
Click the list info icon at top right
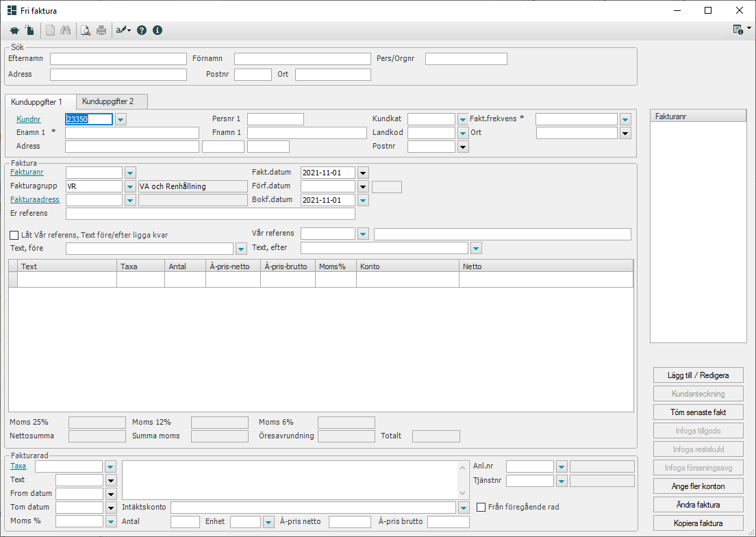[738, 29]
